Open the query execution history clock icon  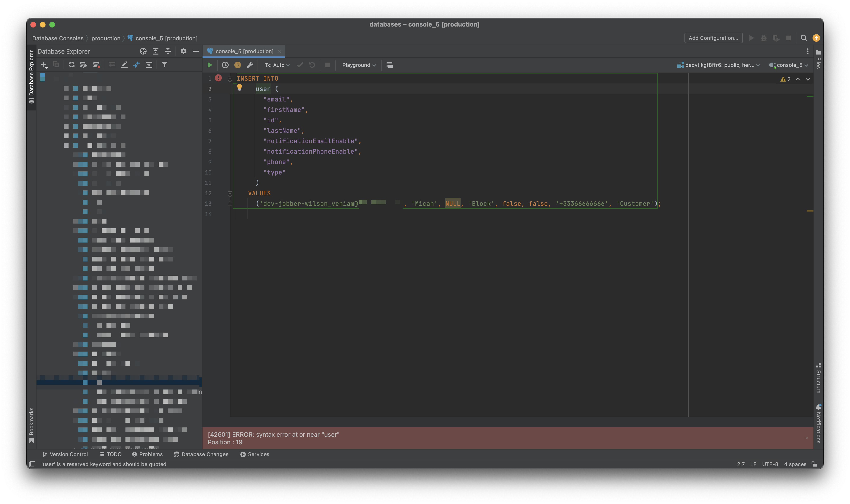pyautogui.click(x=225, y=65)
